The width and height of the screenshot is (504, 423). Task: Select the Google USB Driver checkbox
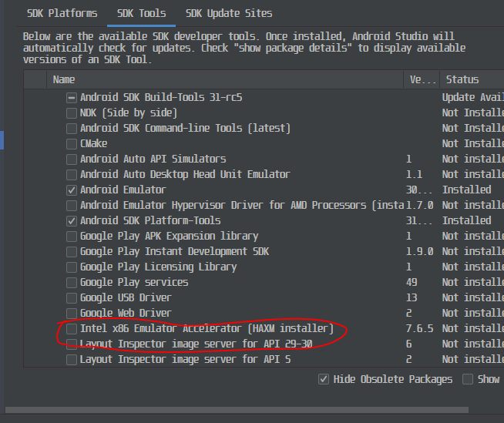click(x=72, y=298)
